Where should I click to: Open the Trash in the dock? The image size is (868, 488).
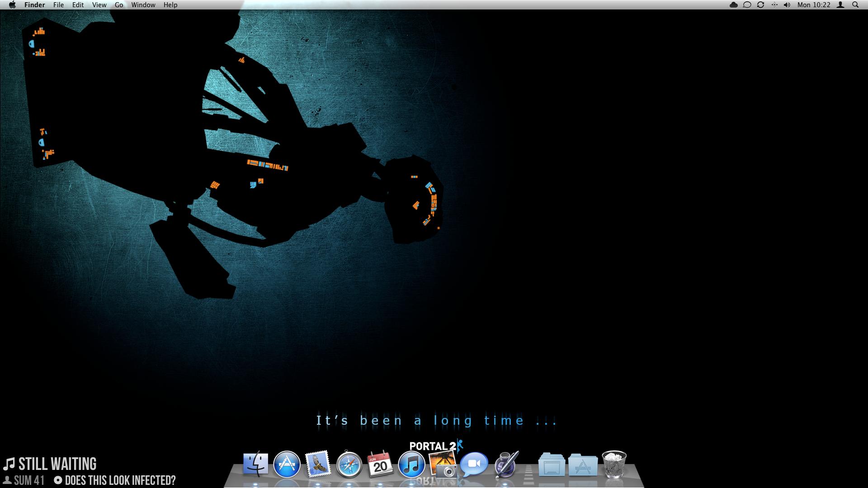[614, 465]
